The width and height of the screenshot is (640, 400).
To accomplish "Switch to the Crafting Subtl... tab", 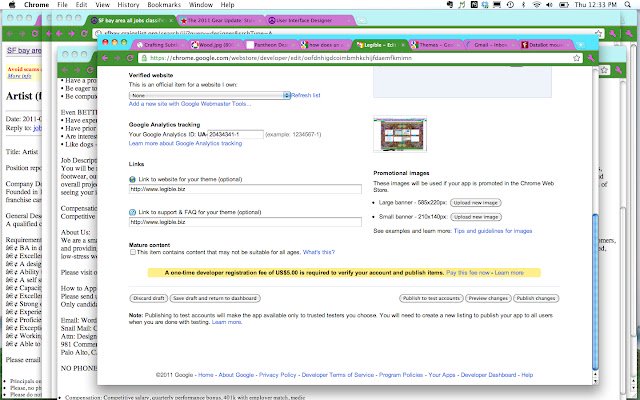I will point(160,45).
